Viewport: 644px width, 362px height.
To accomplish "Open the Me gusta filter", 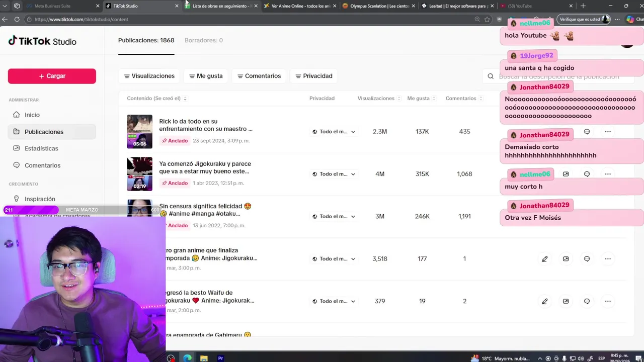I will (x=206, y=76).
